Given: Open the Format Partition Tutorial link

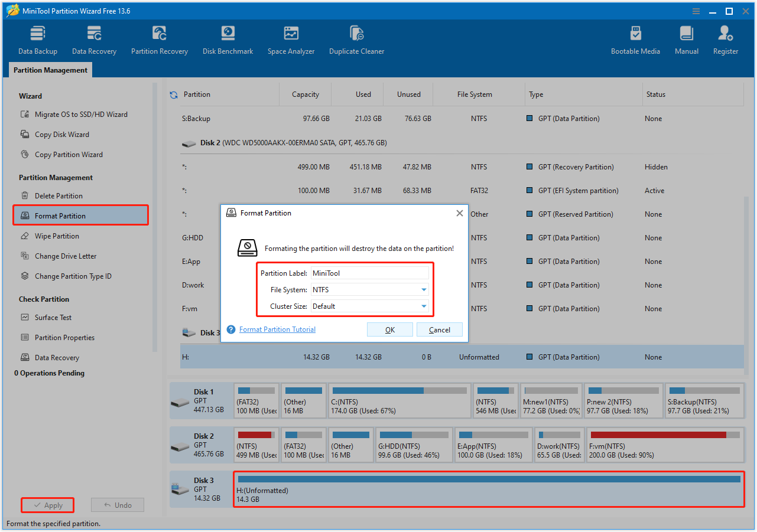Looking at the screenshot, I should (x=277, y=329).
